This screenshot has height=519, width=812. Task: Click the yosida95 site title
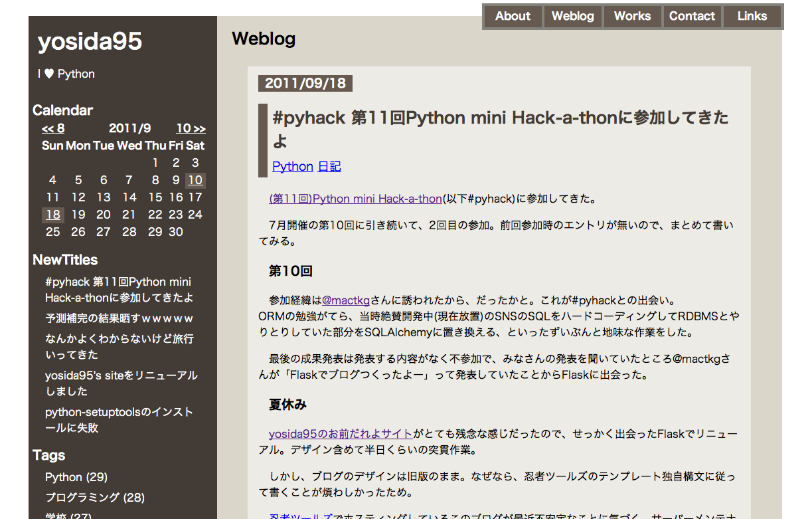pyautogui.click(x=90, y=42)
